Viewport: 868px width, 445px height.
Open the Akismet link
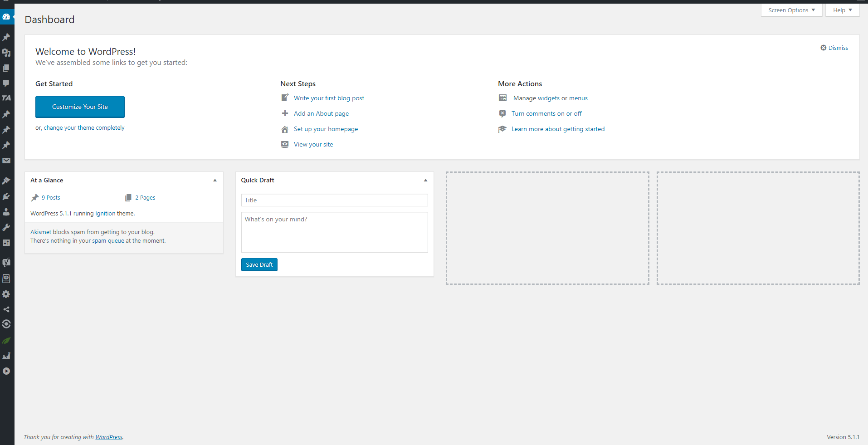41,232
